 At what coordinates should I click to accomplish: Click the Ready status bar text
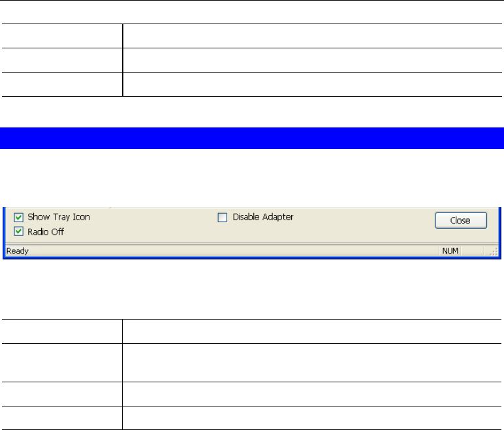18,251
